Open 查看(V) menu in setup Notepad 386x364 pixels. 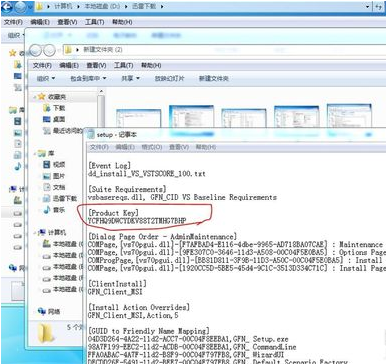point(179,147)
